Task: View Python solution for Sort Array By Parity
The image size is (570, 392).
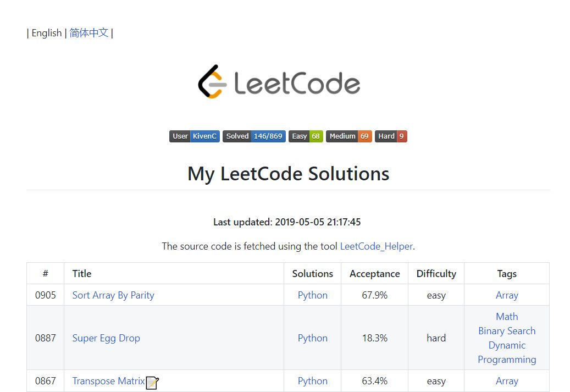Action: [x=313, y=295]
